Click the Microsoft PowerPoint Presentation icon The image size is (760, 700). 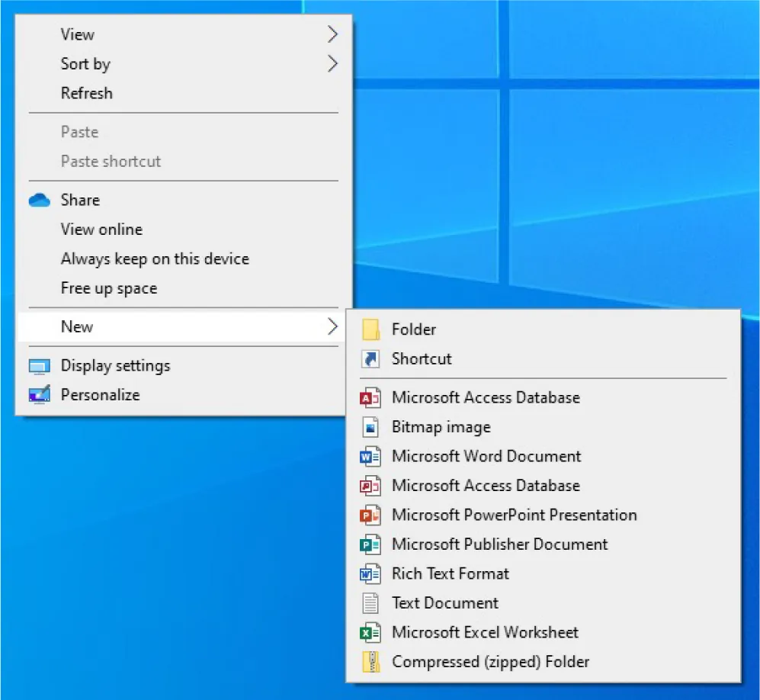371,515
